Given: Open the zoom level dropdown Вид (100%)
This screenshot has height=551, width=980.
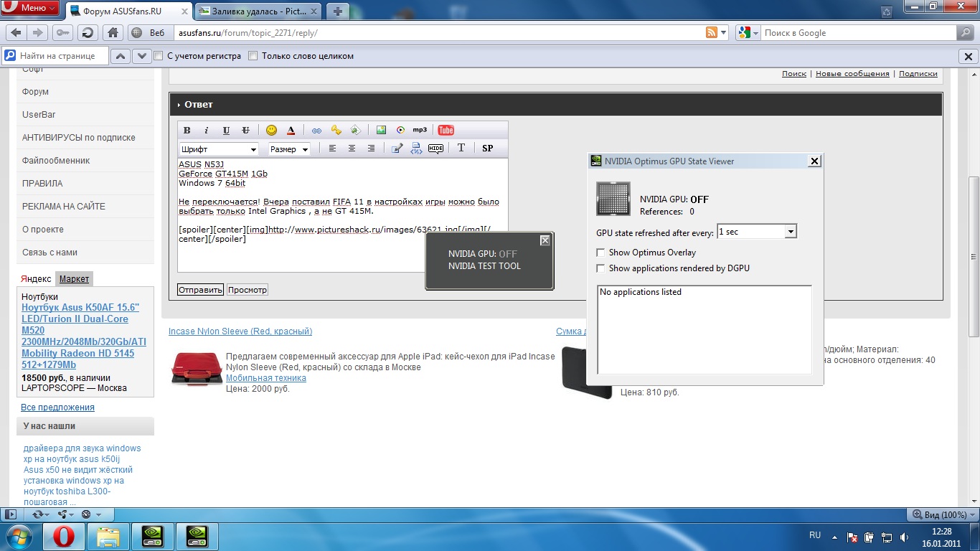Looking at the screenshot, I should tap(942, 514).
